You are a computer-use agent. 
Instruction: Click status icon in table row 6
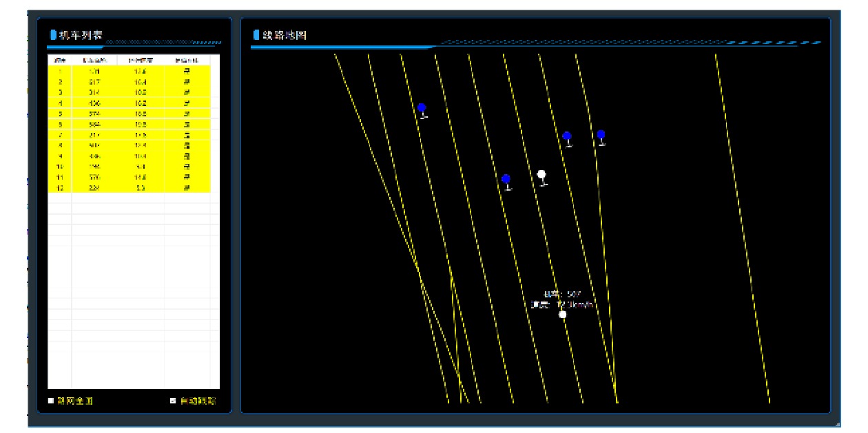point(186,124)
